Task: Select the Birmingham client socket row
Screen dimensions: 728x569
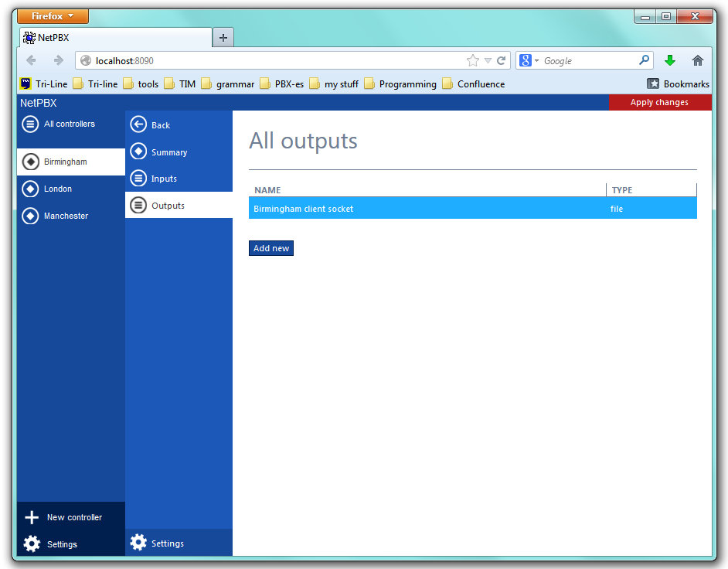Action: [x=473, y=208]
